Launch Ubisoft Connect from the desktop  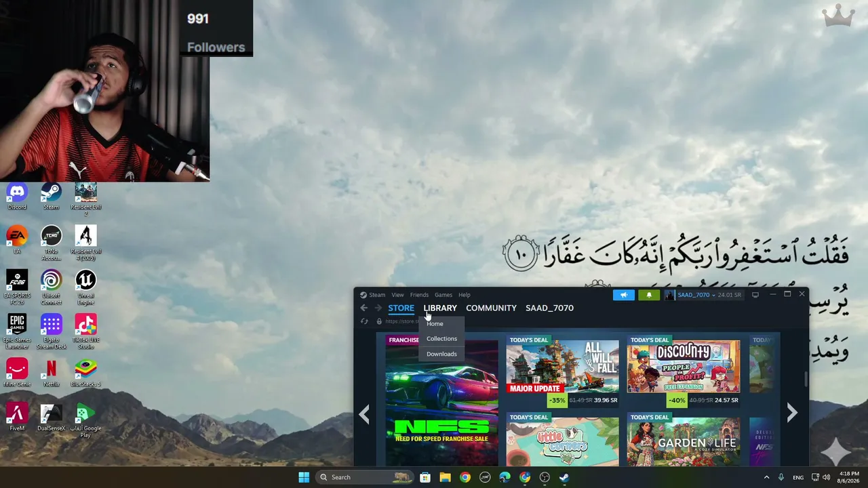[x=51, y=285]
